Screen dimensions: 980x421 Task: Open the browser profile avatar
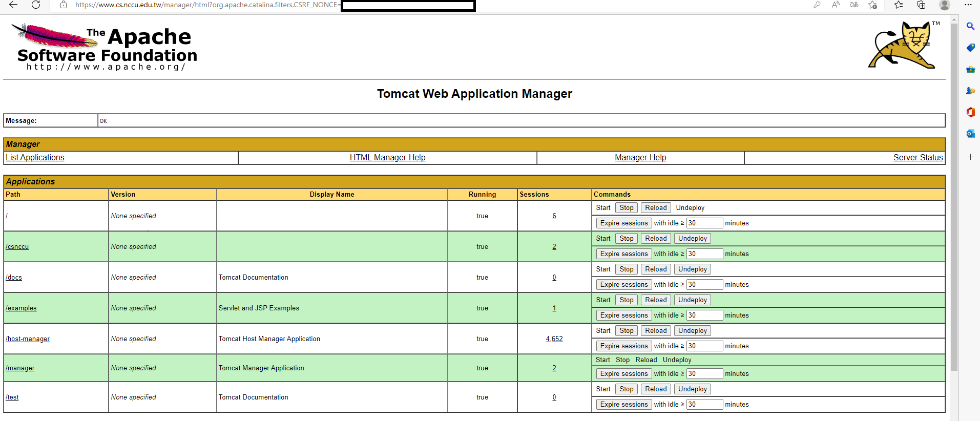point(945,5)
